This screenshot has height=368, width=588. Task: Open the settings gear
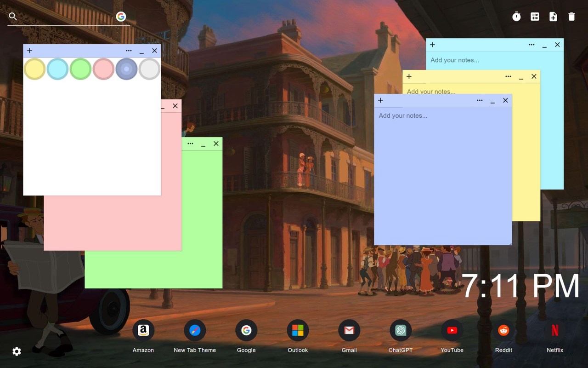pos(17,351)
